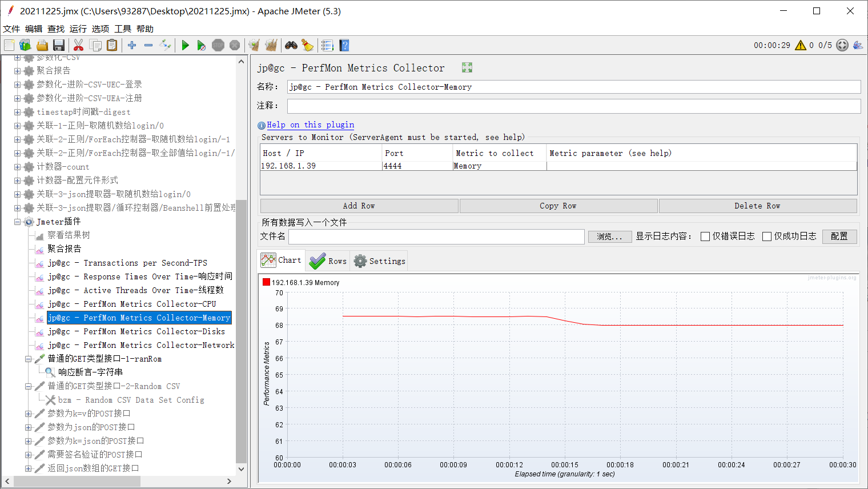
Task: Open the Help on this plugin link
Action: point(311,125)
